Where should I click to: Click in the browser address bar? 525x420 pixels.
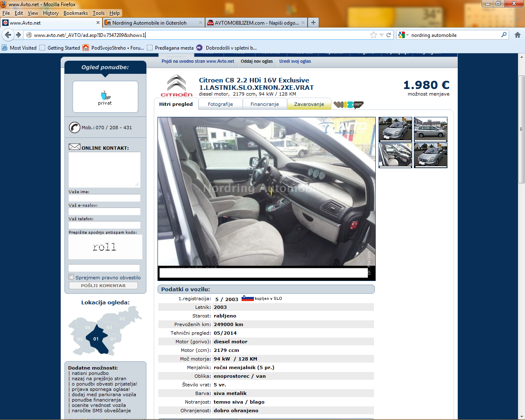coord(201,35)
